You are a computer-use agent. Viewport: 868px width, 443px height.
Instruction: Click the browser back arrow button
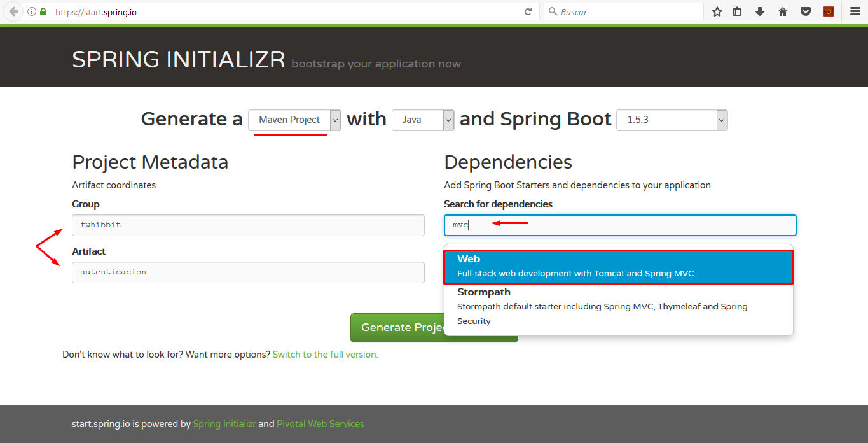[x=13, y=11]
